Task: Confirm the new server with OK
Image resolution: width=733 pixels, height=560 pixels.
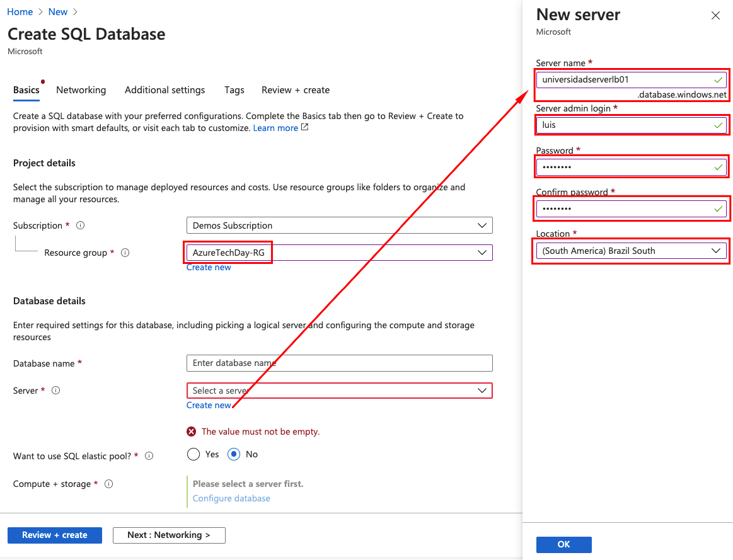Action: (x=563, y=544)
